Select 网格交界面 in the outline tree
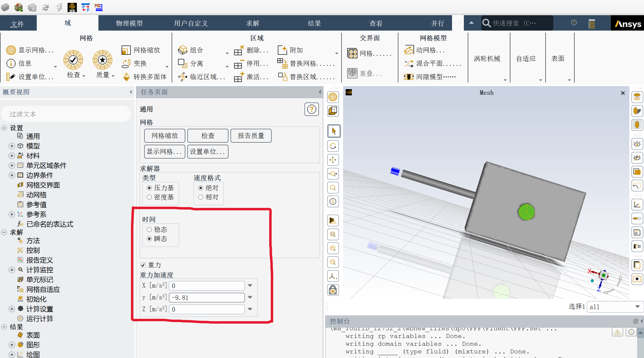The image size is (644, 358). click(x=43, y=185)
